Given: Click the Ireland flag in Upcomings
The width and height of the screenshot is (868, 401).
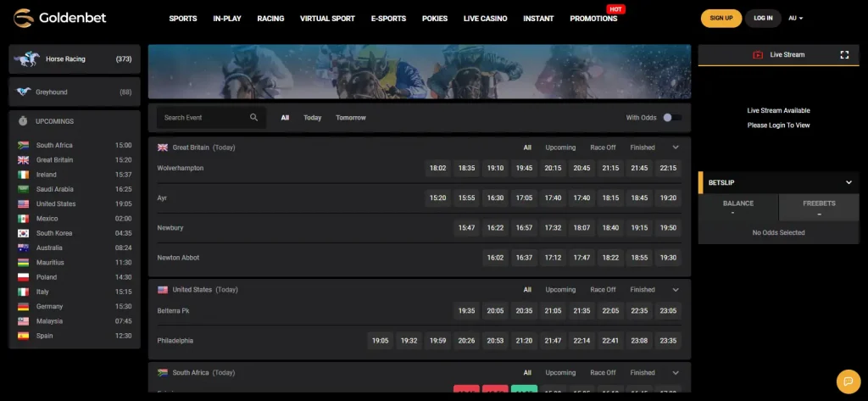Looking at the screenshot, I should (x=23, y=175).
